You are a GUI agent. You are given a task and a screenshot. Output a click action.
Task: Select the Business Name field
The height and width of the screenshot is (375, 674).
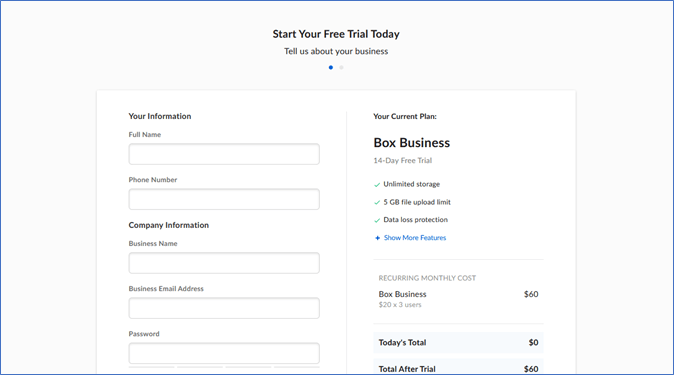point(224,263)
